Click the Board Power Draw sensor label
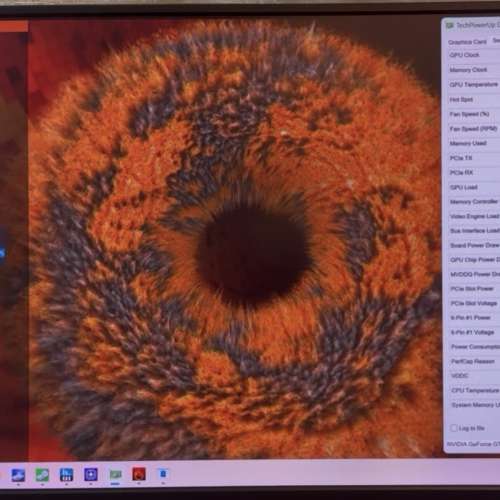 [x=475, y=245]
